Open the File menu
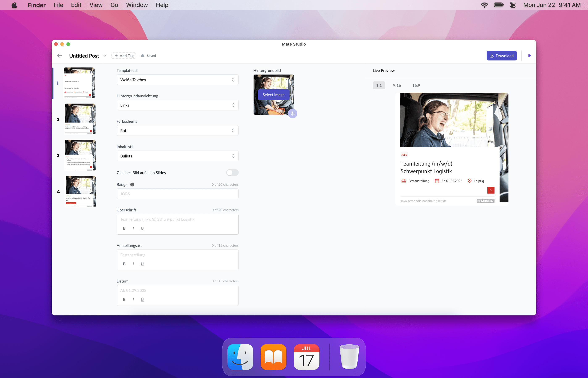Image resolution: width=588 pixels, height=378 pixels. 58,5
